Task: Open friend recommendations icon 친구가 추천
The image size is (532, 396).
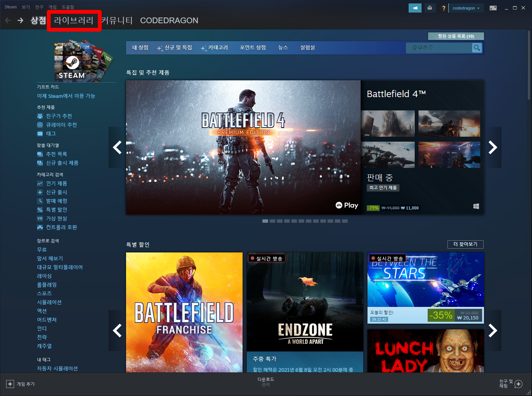Action: pos(40,116)
